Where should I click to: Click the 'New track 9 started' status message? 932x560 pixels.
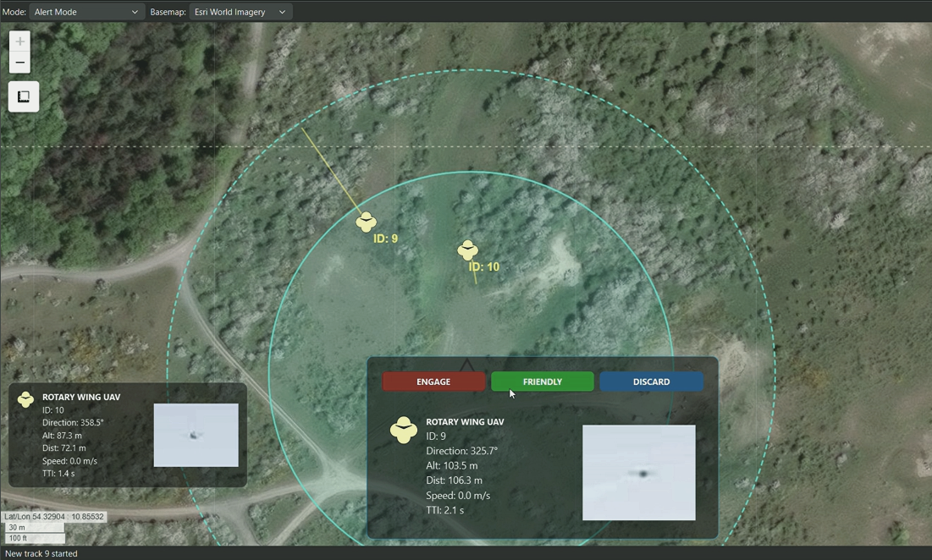[41, 553]
